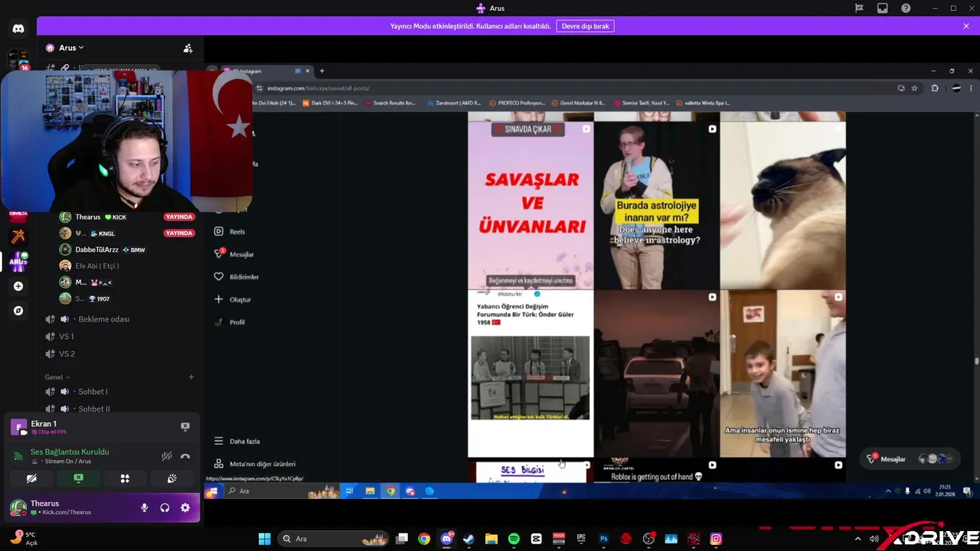The image size is (980, 551).
Task: Open Discord direct messages home icon
Action: point(18,28)
